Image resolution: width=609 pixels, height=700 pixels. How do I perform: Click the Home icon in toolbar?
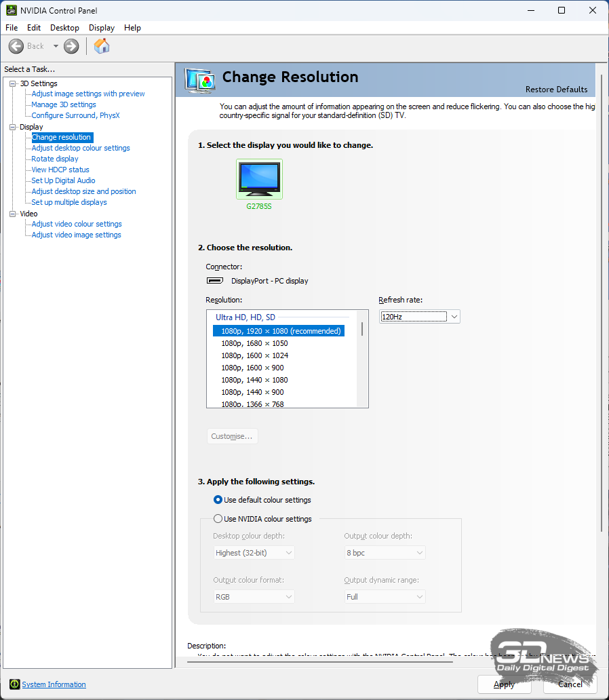[x=102, y=46]
